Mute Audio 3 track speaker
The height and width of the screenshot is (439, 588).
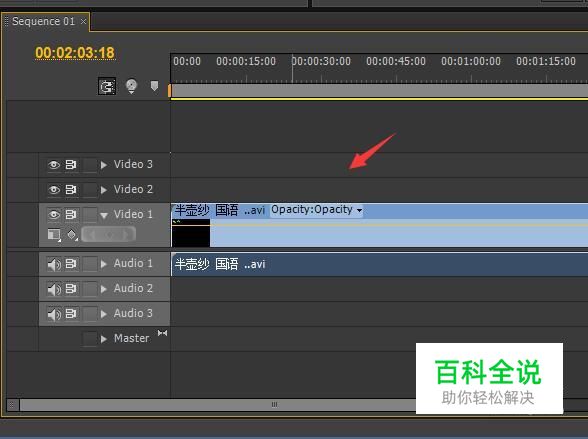(54, 314)
